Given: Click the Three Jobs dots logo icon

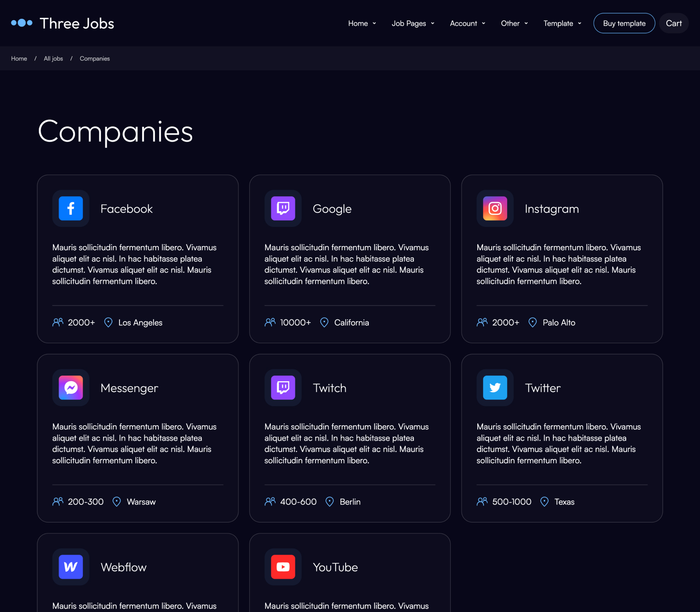Looking at the screenshot, I should click(x=22, y=23).
